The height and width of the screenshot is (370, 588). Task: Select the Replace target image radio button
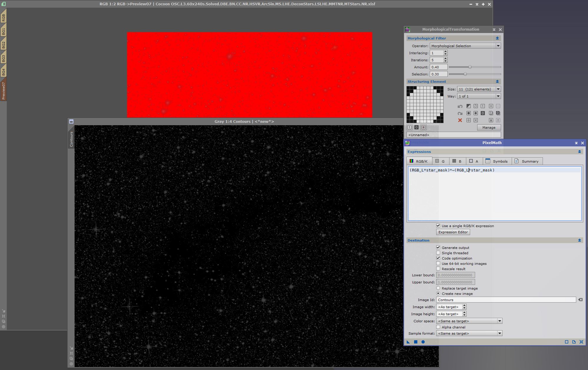[x=438, y=288]
